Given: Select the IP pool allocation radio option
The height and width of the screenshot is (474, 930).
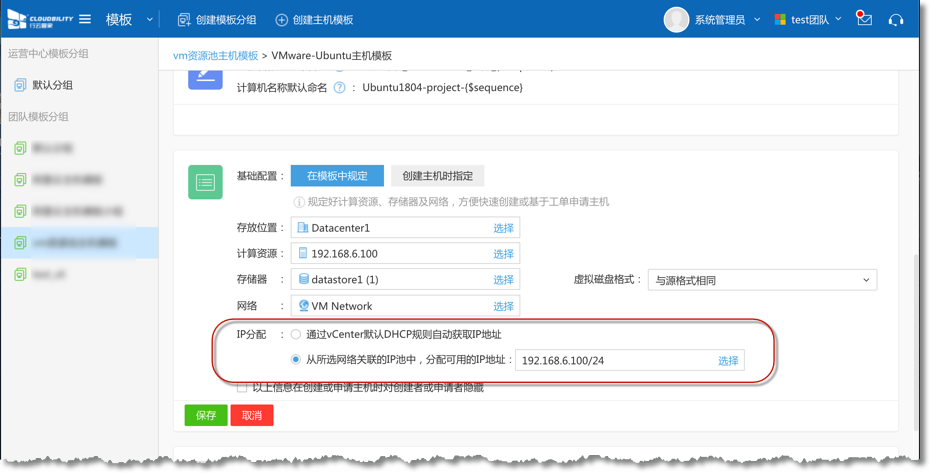Looking at the screenshot, I should tap(296, 360).
